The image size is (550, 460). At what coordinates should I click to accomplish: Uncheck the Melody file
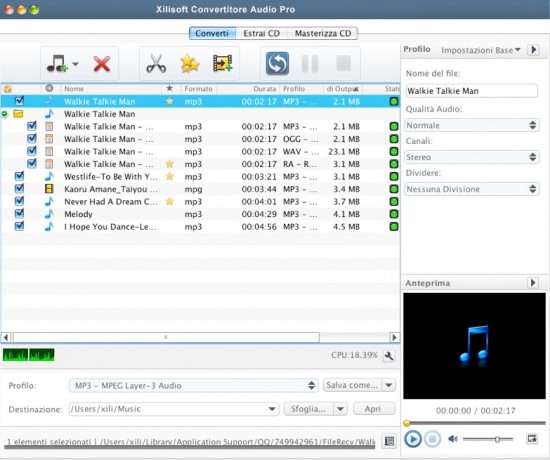[19, 214]
